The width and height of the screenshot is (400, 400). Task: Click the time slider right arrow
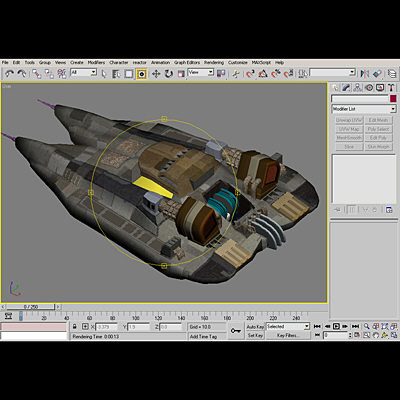pyautogui.click(x=58, y=307)
